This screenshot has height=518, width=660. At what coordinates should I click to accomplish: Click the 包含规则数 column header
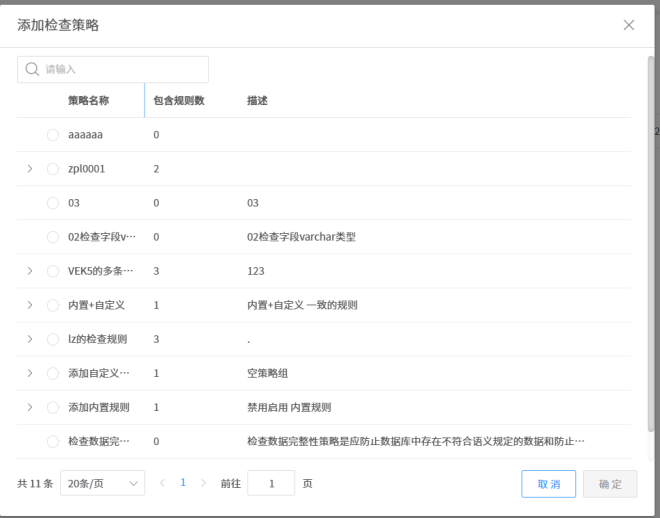point(179,101)
